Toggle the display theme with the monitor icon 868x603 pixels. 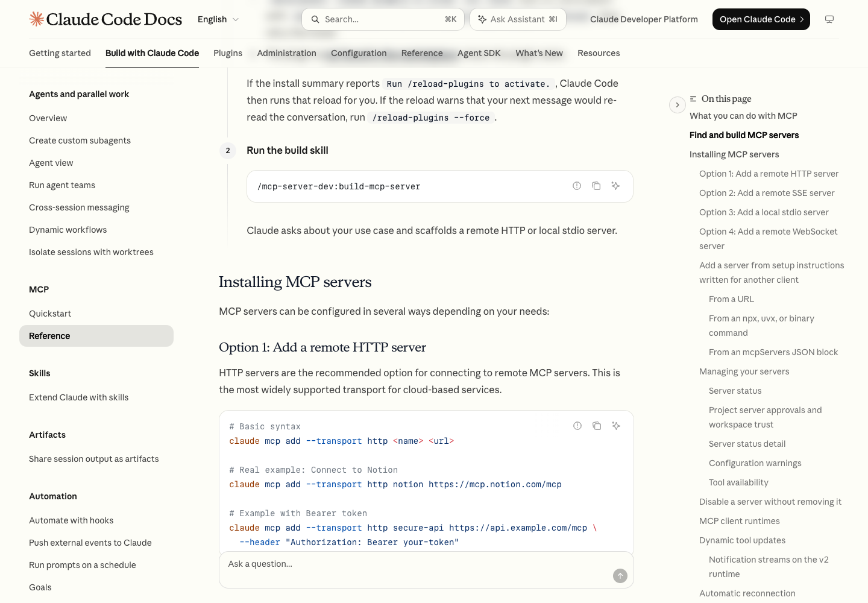(829, 19)
